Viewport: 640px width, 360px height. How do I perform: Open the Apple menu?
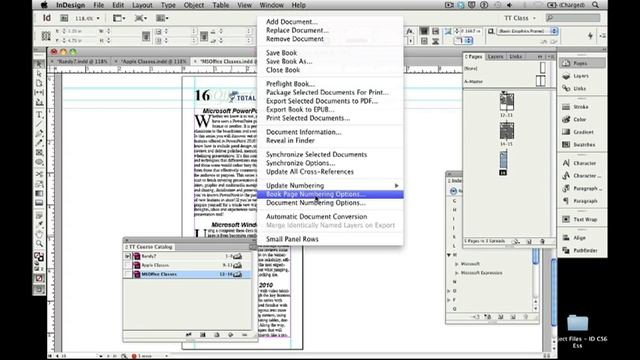point(44,5)
